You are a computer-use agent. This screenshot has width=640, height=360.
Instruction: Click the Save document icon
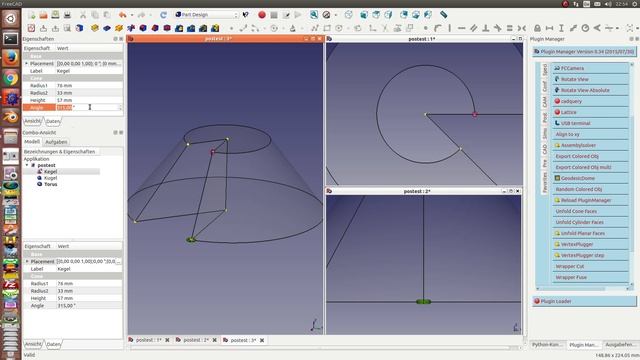[x=55, y=15]
